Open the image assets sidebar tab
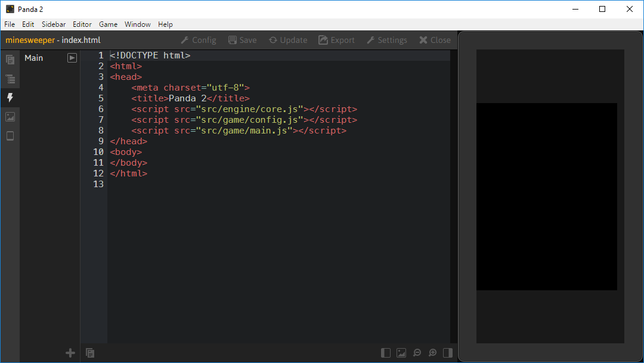The width and height of the screenshot is (644, 363). [x=10, y=117]
